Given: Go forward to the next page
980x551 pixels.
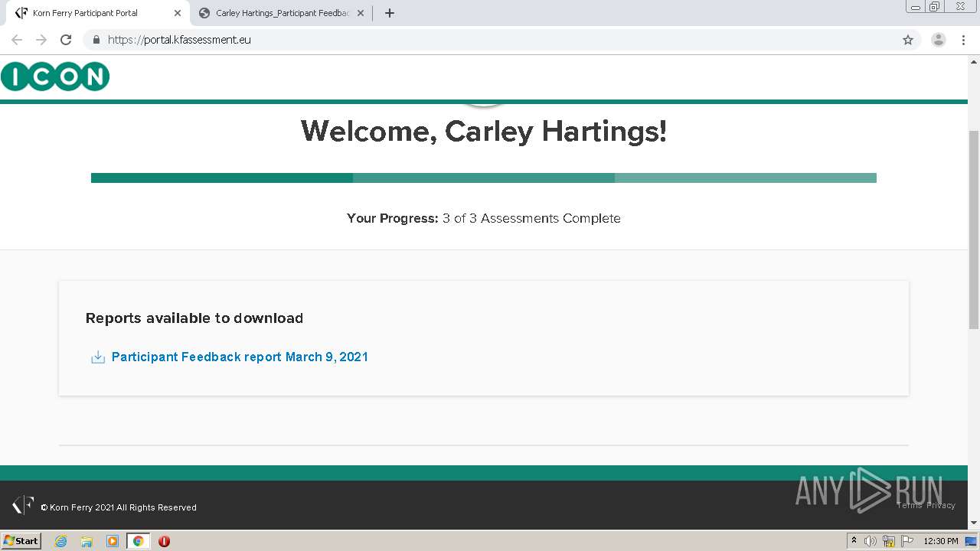Looking at the screenshot, I should click(x=41, y=40).
